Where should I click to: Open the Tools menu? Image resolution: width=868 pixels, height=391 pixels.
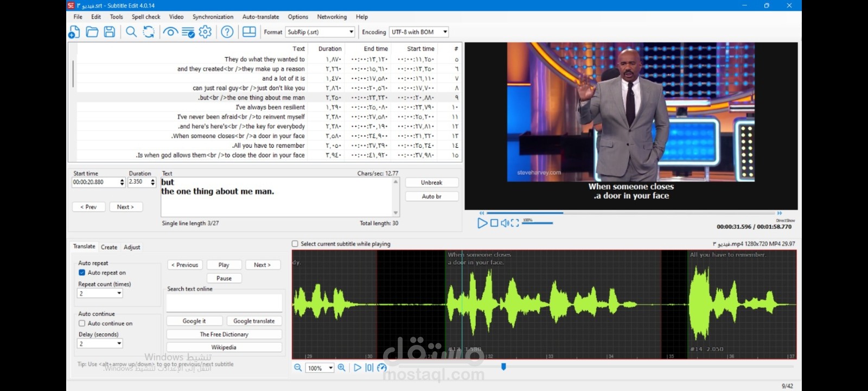116,17
